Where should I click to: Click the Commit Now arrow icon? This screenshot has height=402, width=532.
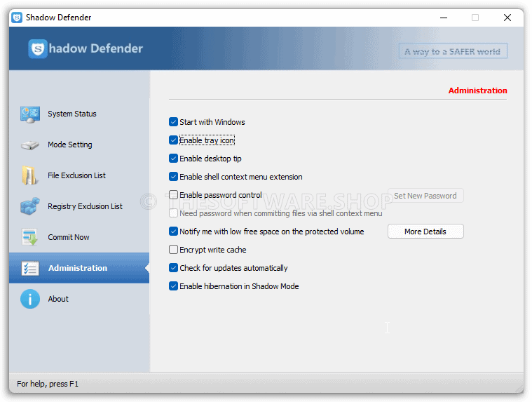29,237
